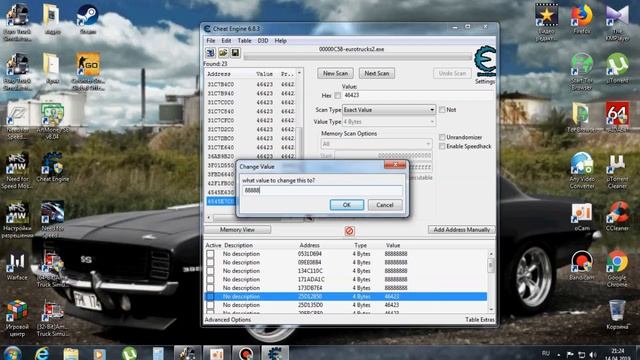The height and width of the screenshot is (360, 640).
Task: Tick Active box for address 134C110C
Action: (210, 271)
